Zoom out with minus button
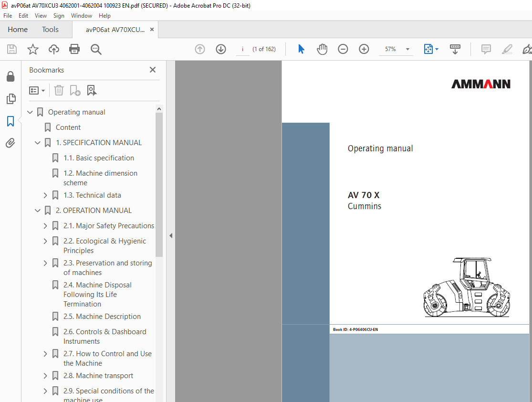 [x=343, y=49]
